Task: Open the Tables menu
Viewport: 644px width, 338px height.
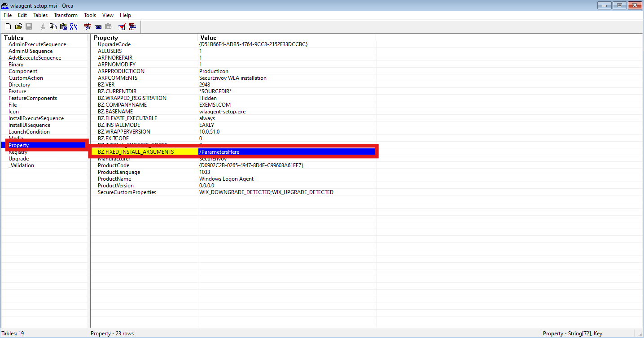Action: 40,15
